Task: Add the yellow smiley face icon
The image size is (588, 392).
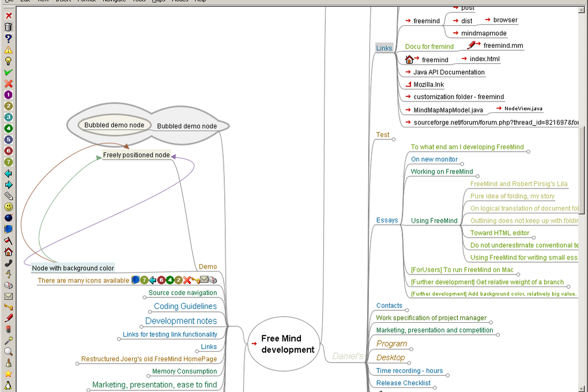Action: pos(8,207)
